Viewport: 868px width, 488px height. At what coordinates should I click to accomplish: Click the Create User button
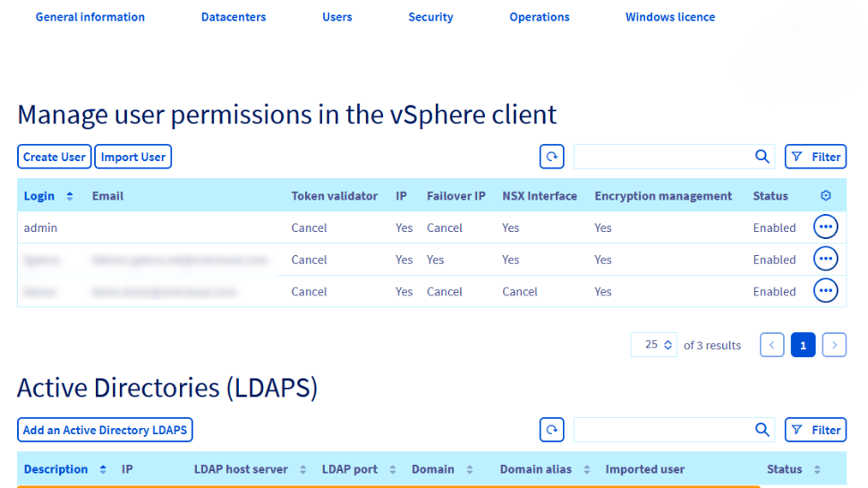click(x=55, y=157)
